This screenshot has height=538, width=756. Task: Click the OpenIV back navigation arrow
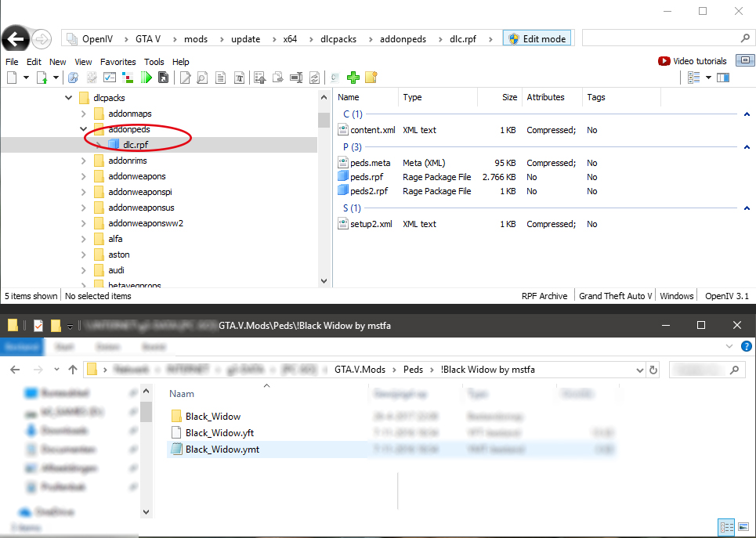(16, 38)
